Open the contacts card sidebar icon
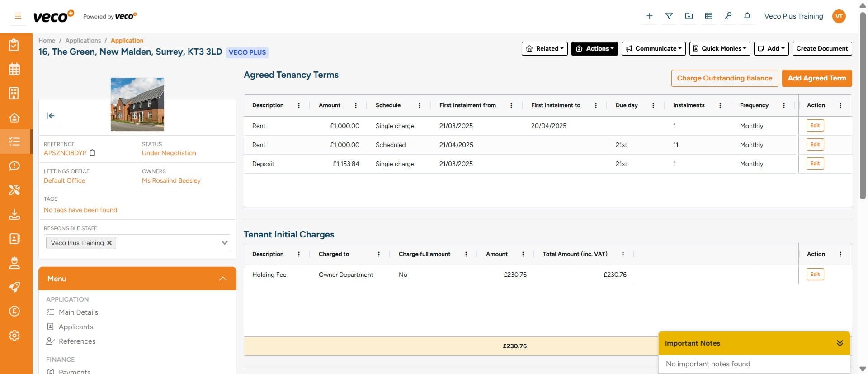Viewport: 868px width, 374px height. [14, 238]
